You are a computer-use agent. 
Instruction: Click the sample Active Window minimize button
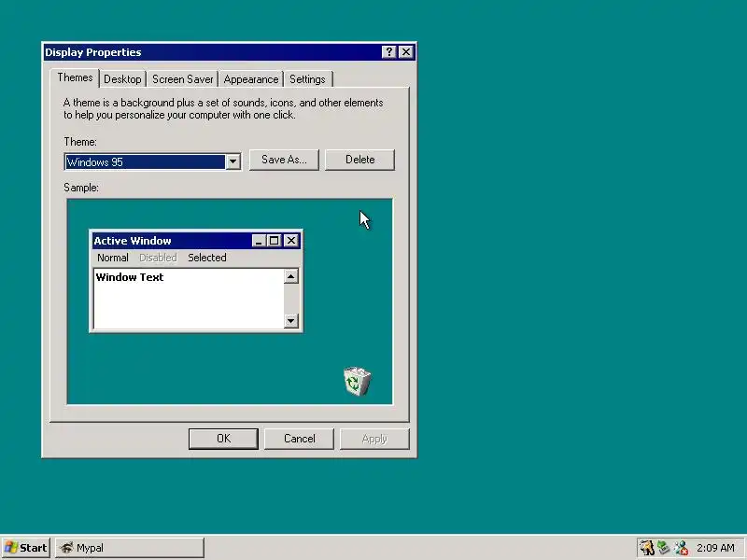pos(259,241)
